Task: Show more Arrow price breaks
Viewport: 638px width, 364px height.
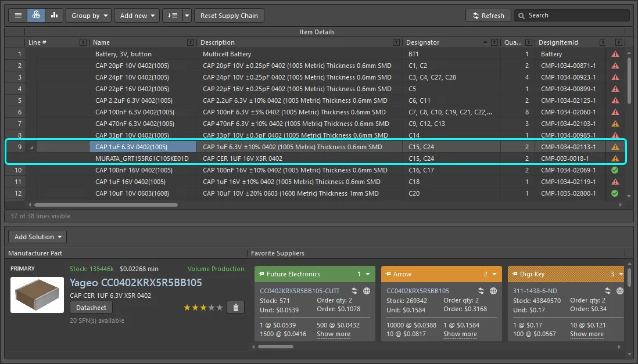Action: pos(460,334)
